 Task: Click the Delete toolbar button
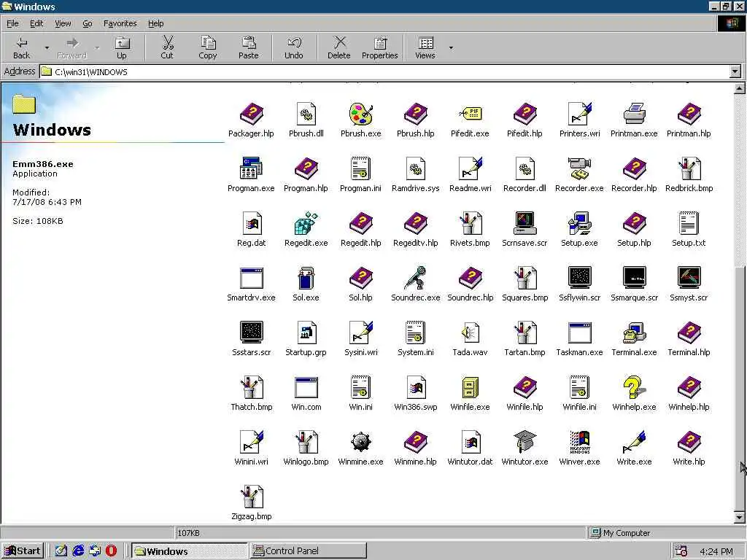338,47
